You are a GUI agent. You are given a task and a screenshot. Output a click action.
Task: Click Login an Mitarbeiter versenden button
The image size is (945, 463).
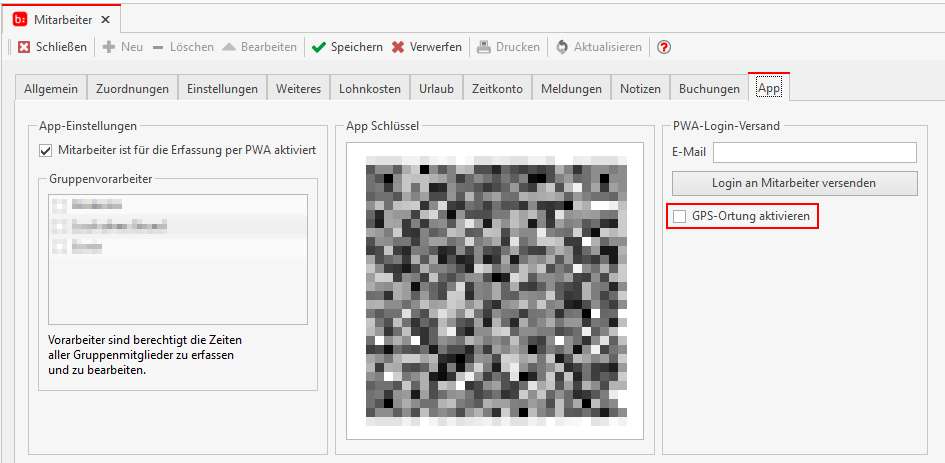794,183
